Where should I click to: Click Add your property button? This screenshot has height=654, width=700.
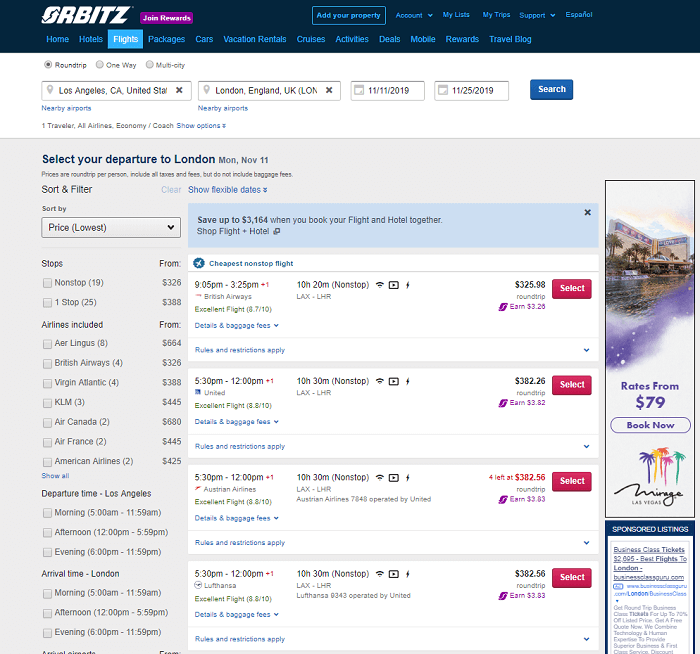349,15
